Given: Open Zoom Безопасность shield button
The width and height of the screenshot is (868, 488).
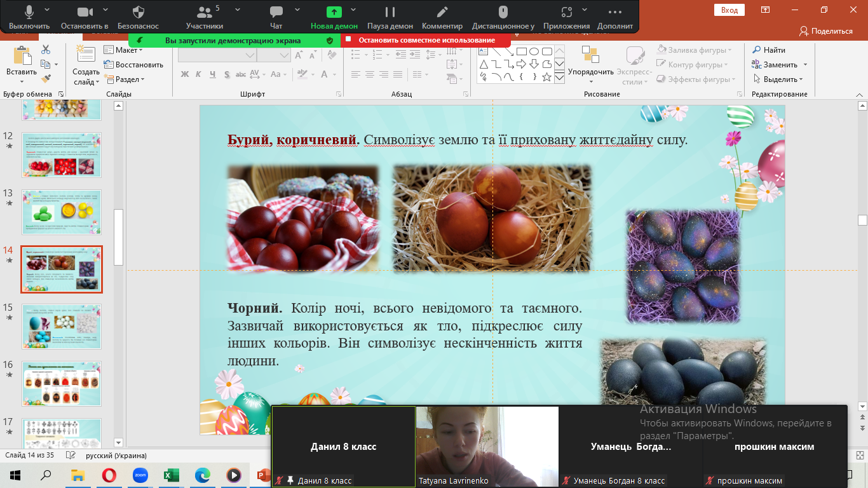Looking at the screenshot, I should (x=139, y=17).
